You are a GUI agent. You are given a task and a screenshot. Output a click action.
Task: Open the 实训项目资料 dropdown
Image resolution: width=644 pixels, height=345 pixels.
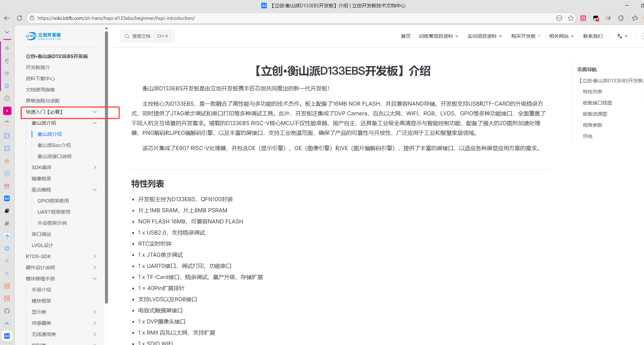coord(485,36)
